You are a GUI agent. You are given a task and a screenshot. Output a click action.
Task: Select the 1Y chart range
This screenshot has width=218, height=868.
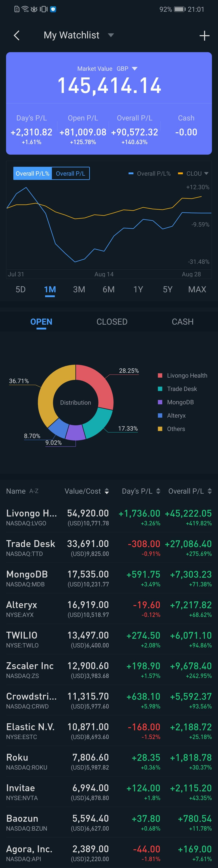click(x=138, y=289)
